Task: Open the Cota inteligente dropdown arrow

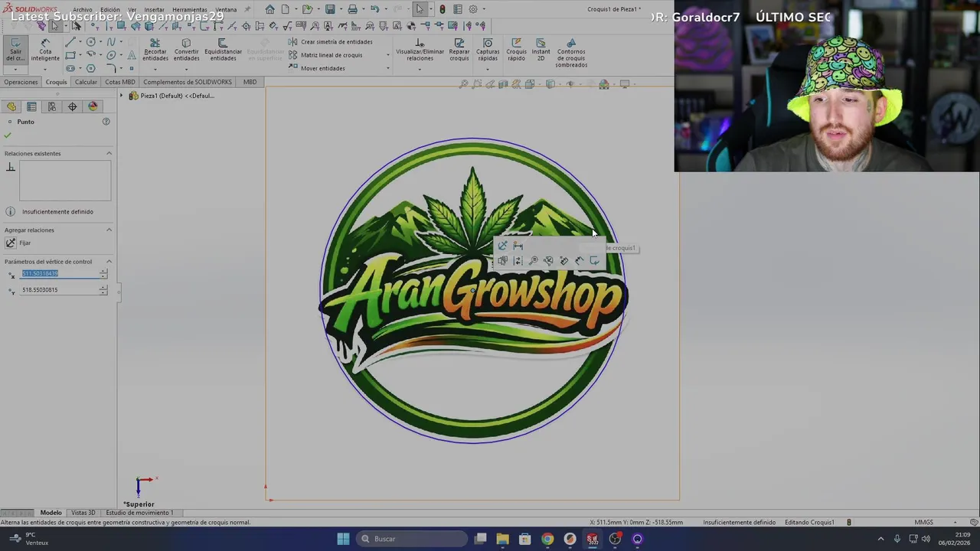Action: pyautogui.click(x=45, y=70)
